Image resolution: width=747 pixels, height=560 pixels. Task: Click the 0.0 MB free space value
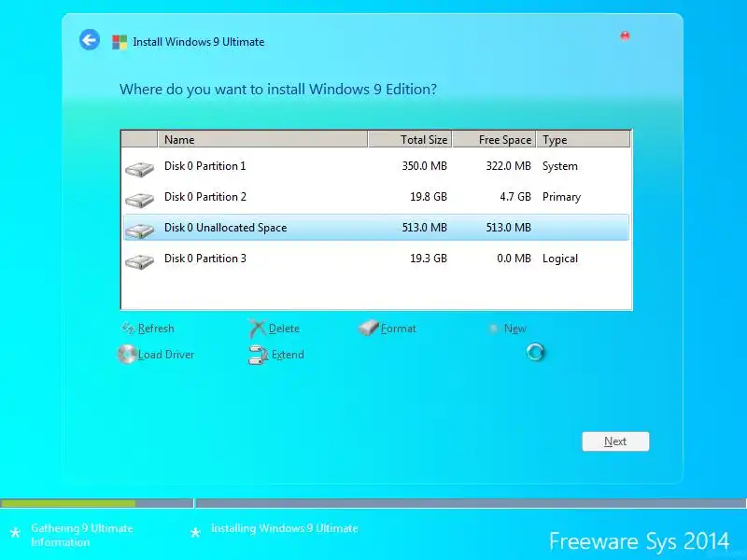click(x=514, y=259)
